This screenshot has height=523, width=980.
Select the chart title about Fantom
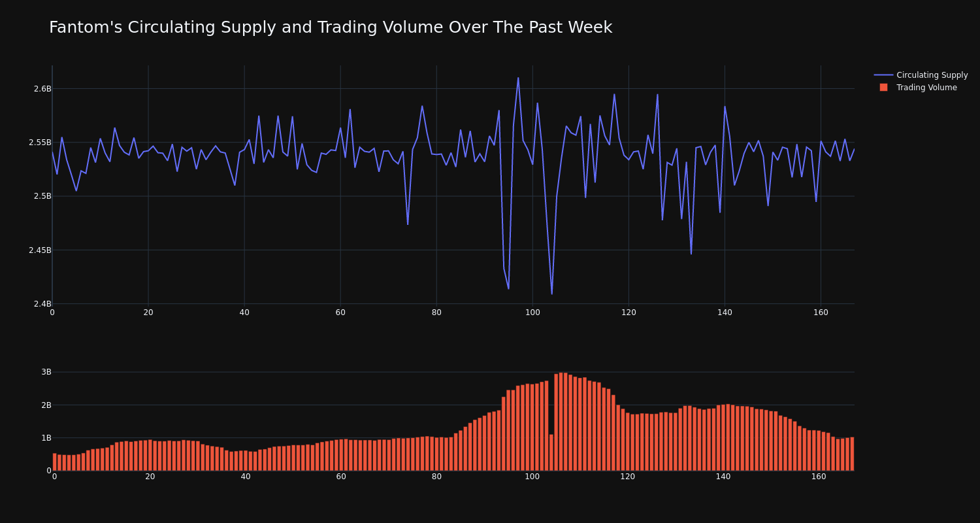coord(331,27)
